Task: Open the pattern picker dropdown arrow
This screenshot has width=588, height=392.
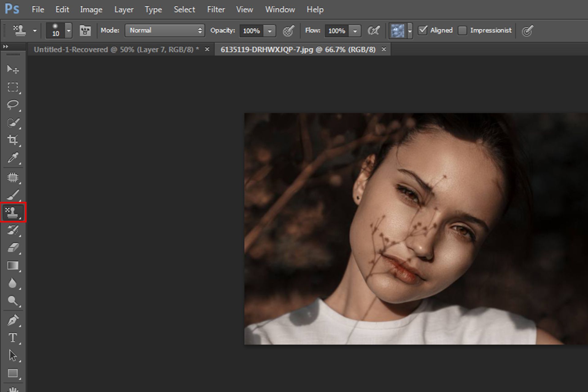Action: [x=410, y=31]
